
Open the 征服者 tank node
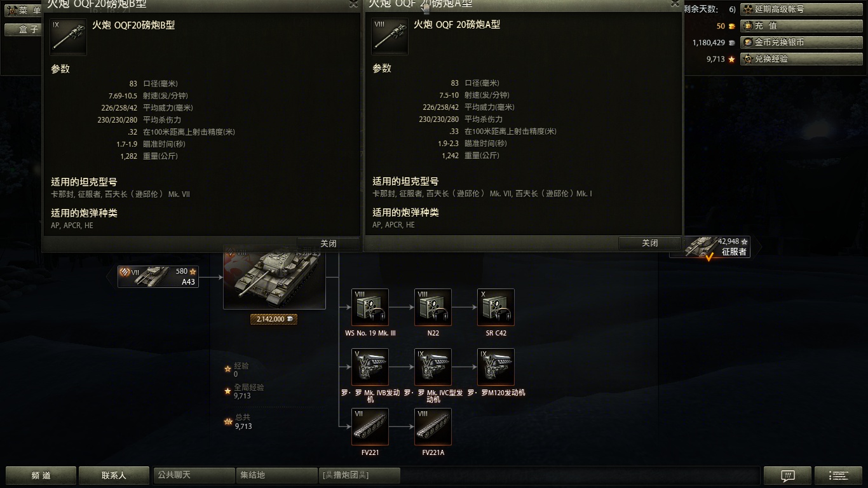pyautogui.click(x=710, y=247)
